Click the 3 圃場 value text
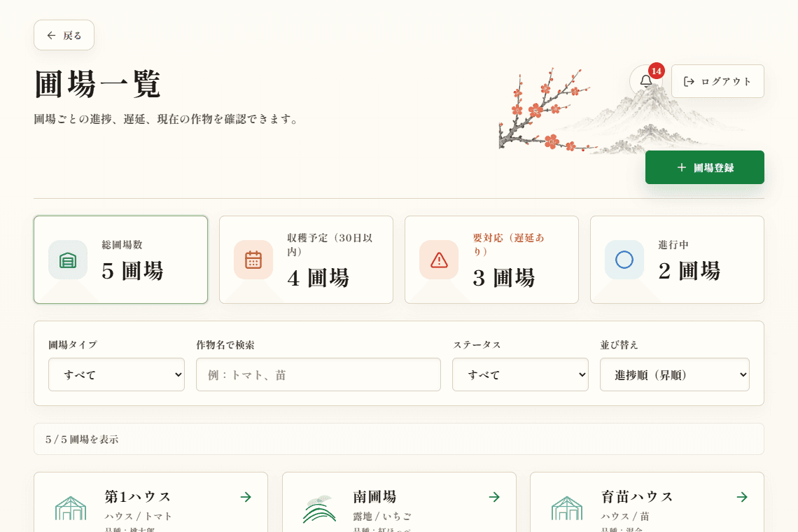Viewport: 798px width, 532px height. [504, 278]
